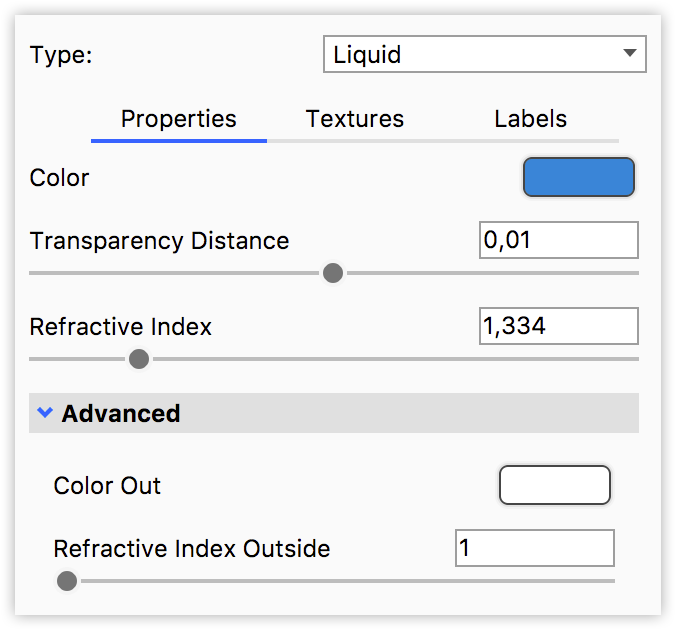Click the Advanced section header label
The width and height of the screenshot is (676, 630).
tap(121, 413)
